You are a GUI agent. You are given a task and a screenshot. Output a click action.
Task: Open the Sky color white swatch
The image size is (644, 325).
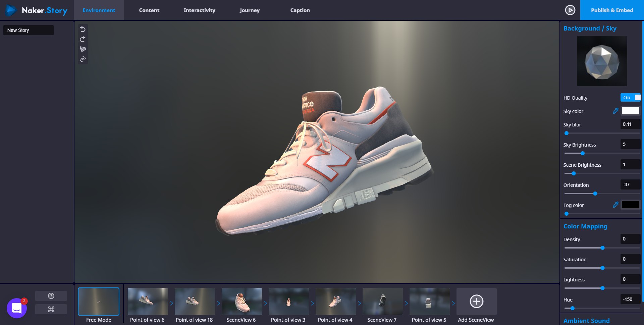pyautogui.click(x=630, y=111)
